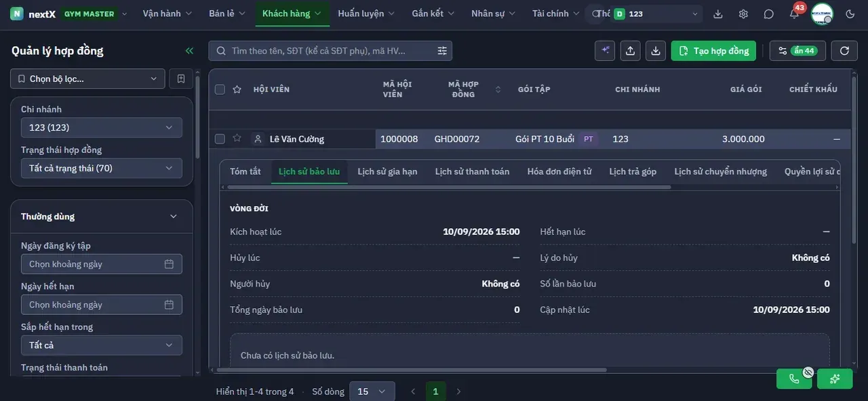Viewport: 868px width, 401px height.
Task: Open the Chi nhánh 123 (123) dropdown
Action: click(102, 127)
